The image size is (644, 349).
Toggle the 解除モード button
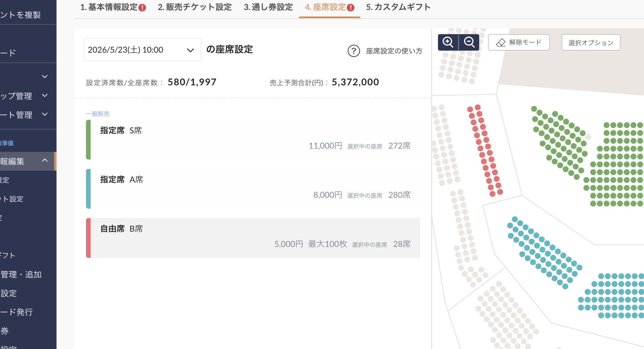(519, 42)
